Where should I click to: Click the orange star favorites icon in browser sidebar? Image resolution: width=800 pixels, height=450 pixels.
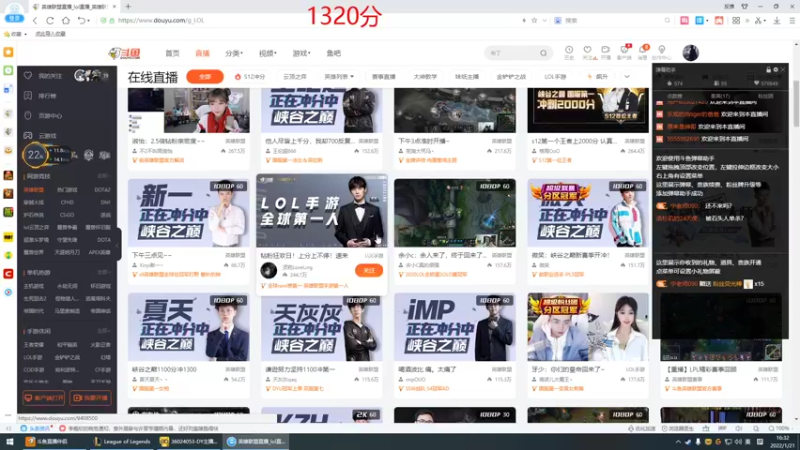coord(8,52)
